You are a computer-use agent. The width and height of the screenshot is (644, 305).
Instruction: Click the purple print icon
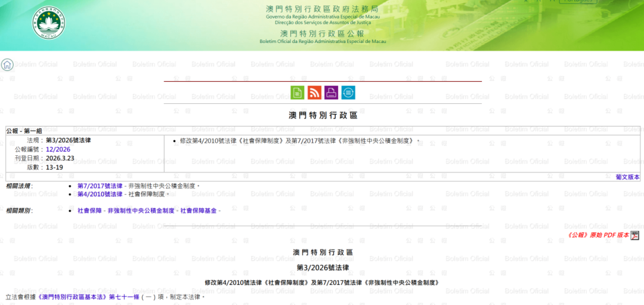(332, 93)
